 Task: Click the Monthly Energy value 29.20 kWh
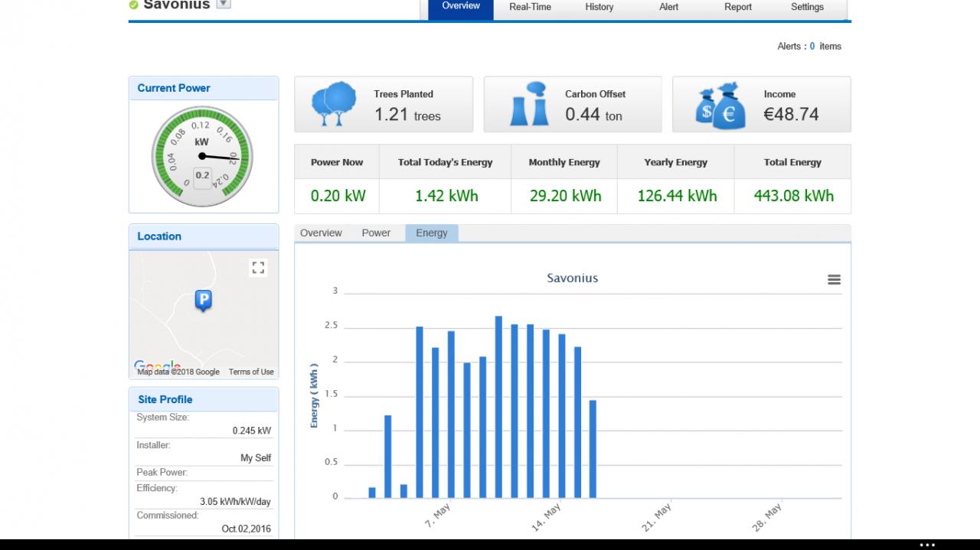tap(565, 196)
